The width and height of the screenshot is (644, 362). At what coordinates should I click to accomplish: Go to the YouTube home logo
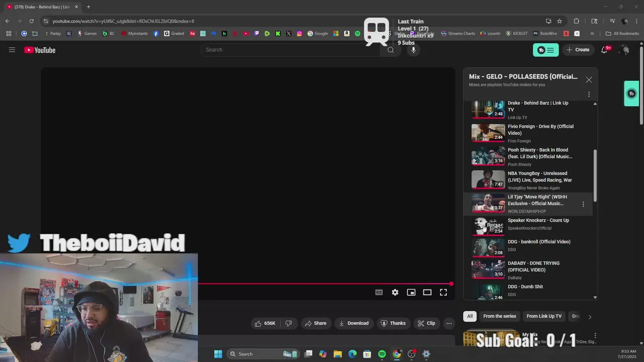pyautogui.click(x=40, y=50)
